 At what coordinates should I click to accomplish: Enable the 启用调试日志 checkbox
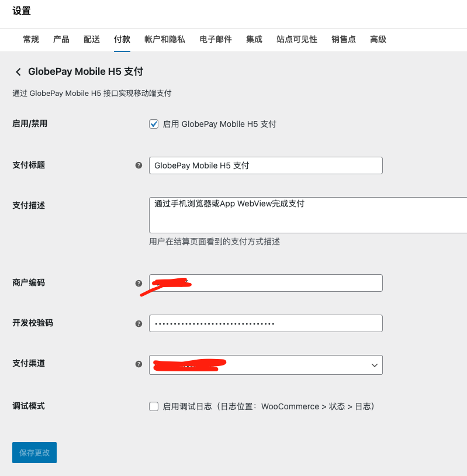click(154, 406)
